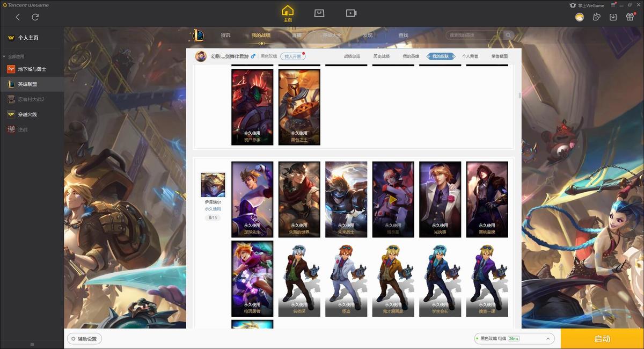Open the 历史战绩 sub-tab
The width and height of the screenshot is (644, 349).
382,56
